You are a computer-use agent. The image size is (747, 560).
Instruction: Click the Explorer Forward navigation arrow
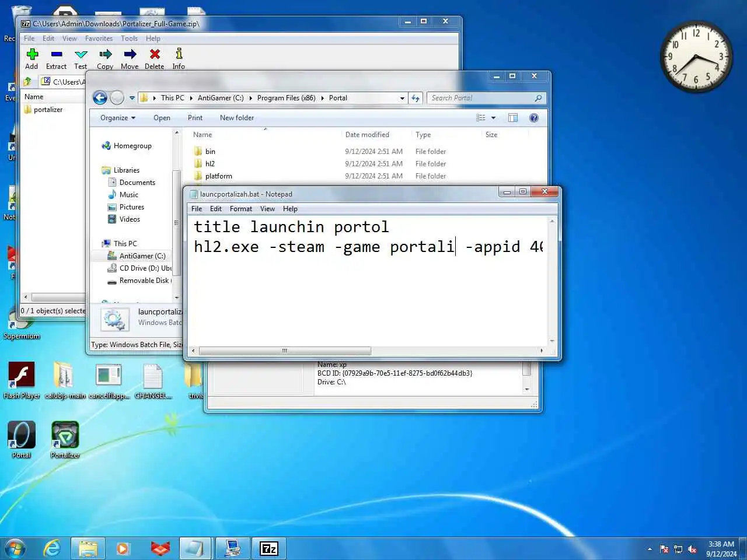[x=117, y=97]
